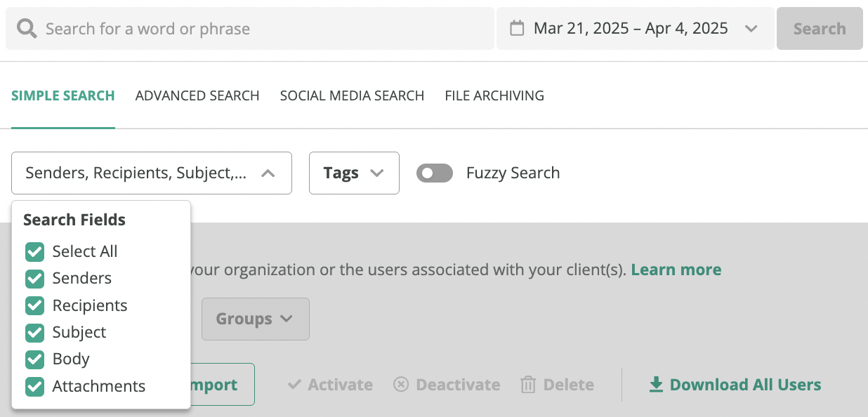Click the Search button

(x=820, y=29)
